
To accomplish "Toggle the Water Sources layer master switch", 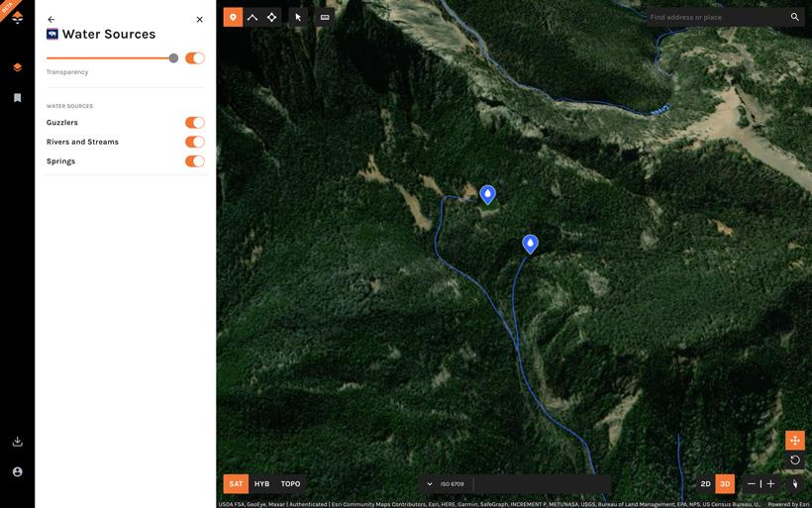I will [x=195, y=58].
